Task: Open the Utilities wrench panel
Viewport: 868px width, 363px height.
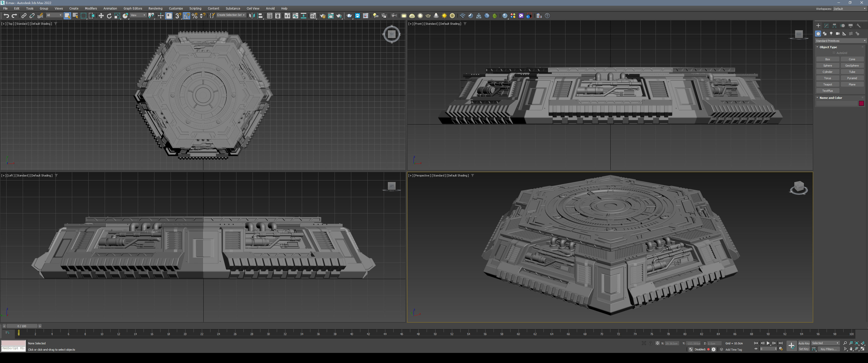Action: [x=859, y=26]
